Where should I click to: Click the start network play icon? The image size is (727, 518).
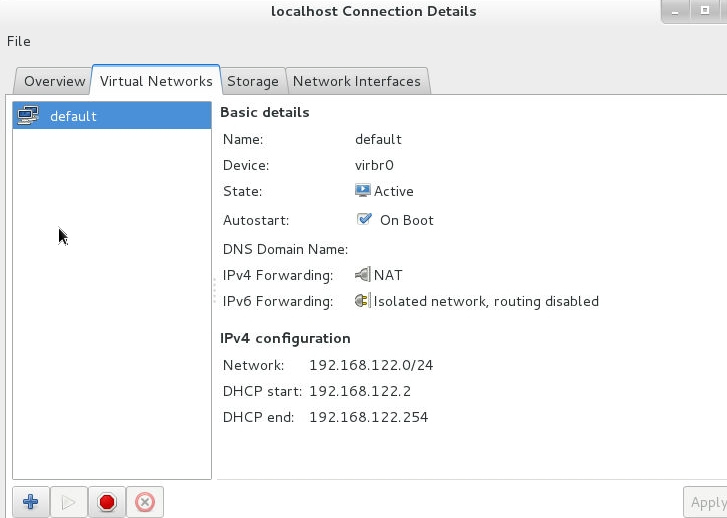click(69, 502)
